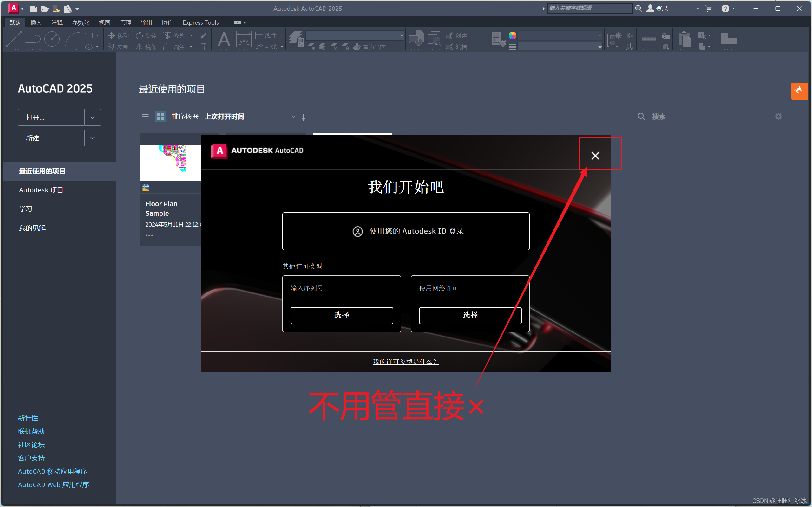Screen dimensions: 812x507
Task: Close the Autodesk license dialog
Action: 595,156
